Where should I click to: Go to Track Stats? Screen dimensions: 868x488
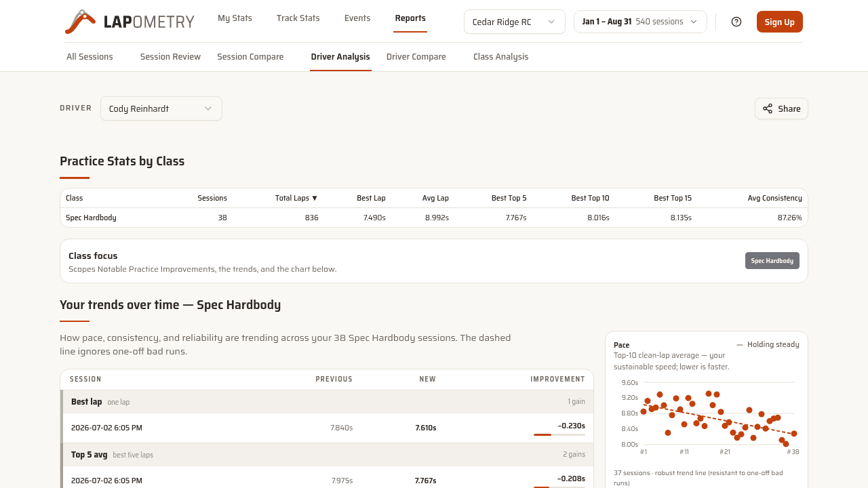pos(298,18)
